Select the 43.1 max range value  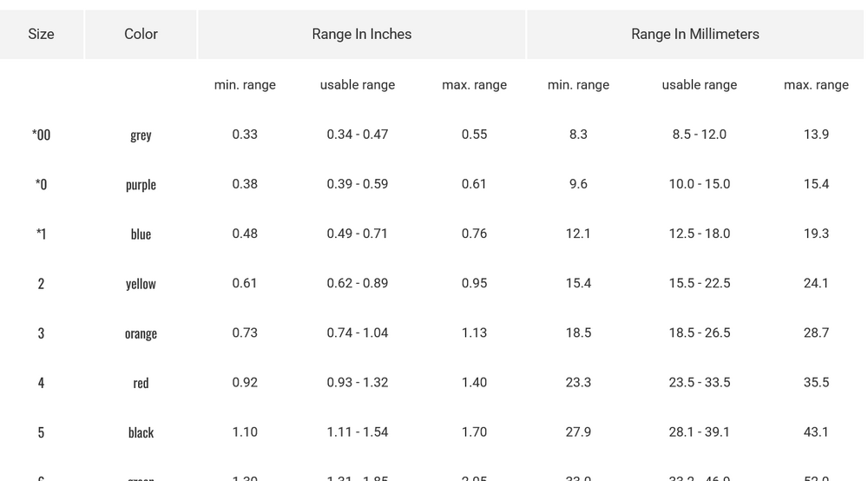click(x=816, y=432)
